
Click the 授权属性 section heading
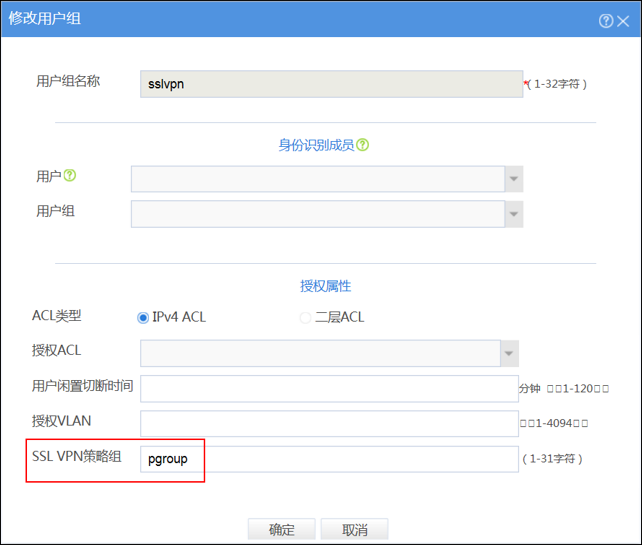(x=325, y=286)
